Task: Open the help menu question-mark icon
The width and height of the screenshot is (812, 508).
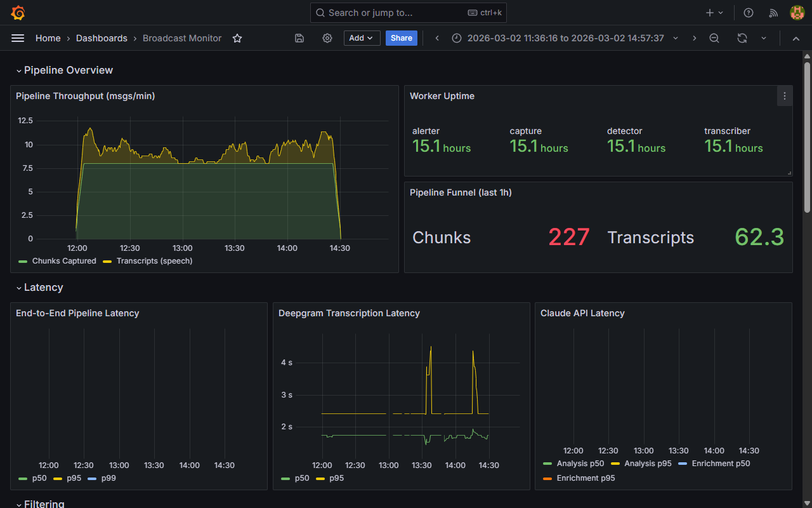Action: (748, 13)
